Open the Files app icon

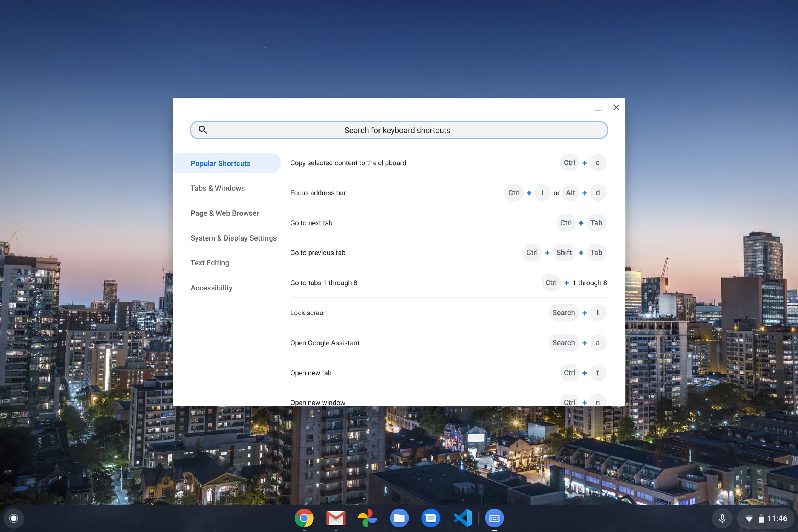399,518
